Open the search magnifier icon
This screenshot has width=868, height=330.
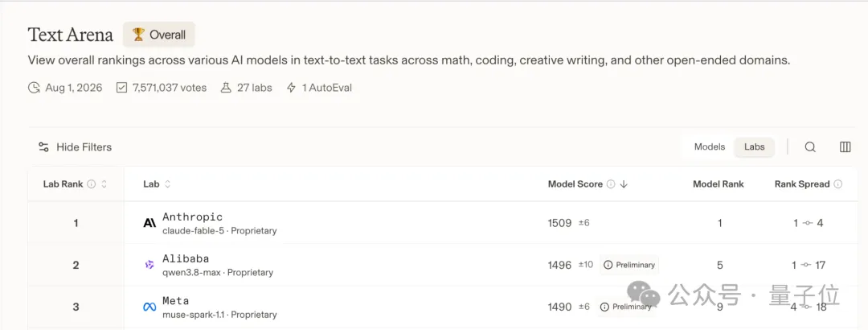click(x=810, y=147)
